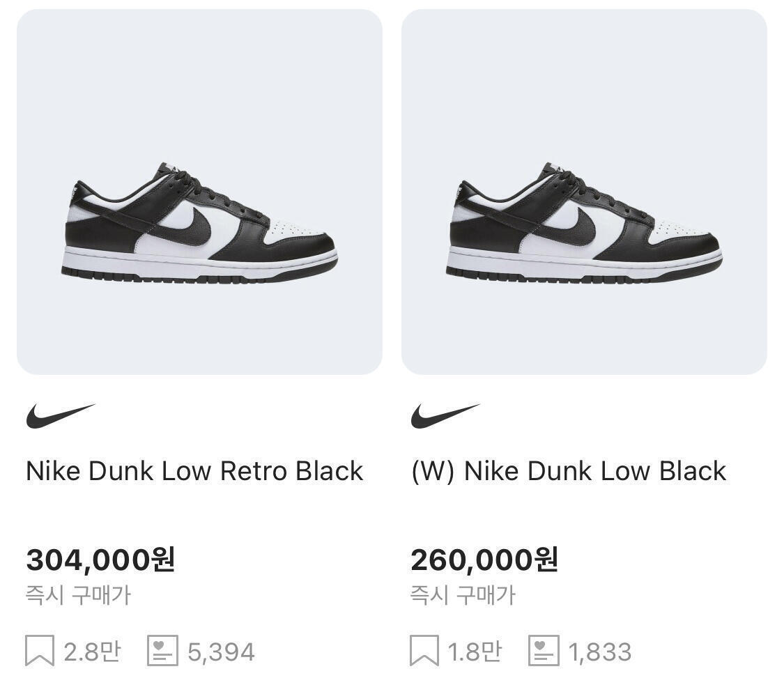The width and height of the screenshot is (784, 685).
Task: Bookmark the Nike Dunk Low Retro Black
Action: (40, 651)
